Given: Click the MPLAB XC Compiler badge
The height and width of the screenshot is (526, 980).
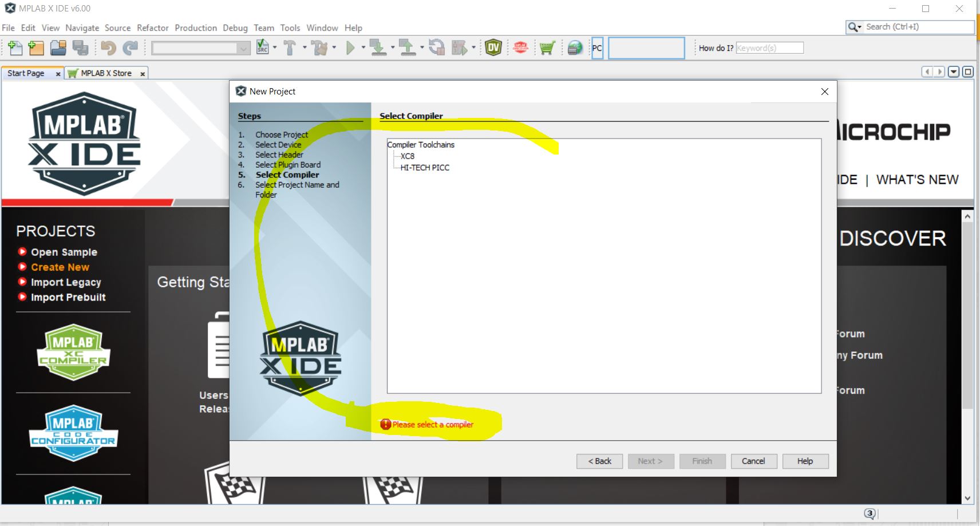Looking at the screenshot, I should 73,353.
